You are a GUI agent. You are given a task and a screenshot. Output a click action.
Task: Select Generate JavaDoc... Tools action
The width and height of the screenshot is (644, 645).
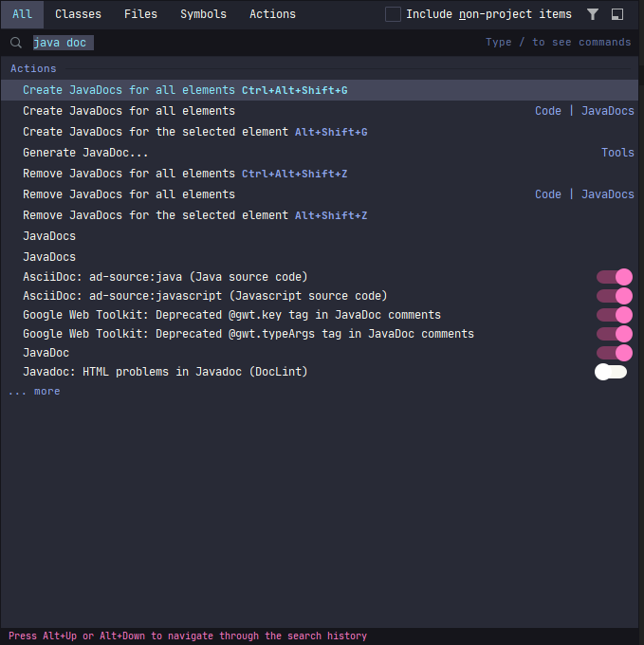[320, 153]
